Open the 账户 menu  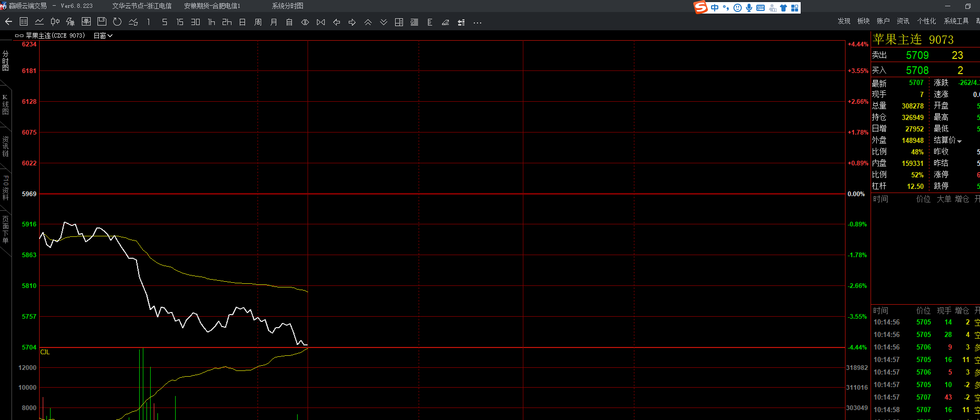[x=883, y=21]
